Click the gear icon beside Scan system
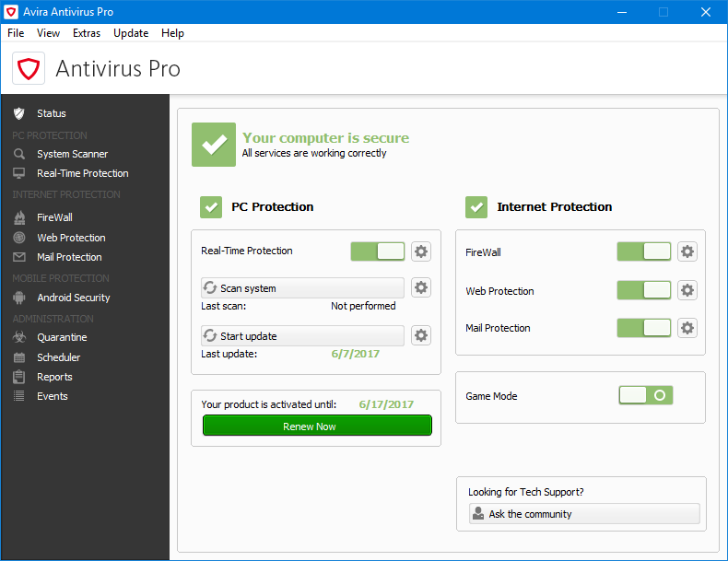 coord(421,288)
